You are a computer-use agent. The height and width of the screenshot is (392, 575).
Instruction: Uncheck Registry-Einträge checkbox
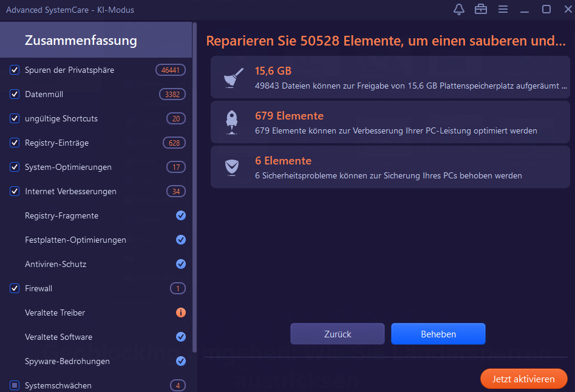tap(15, 143)
